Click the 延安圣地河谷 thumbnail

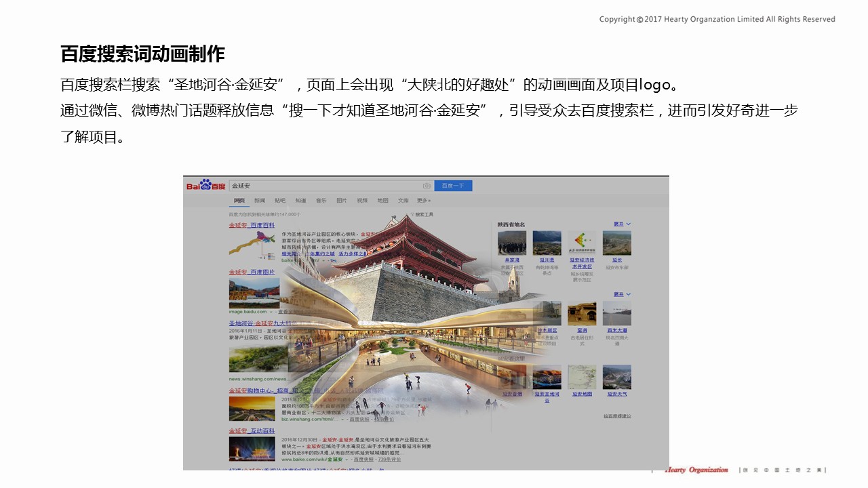tap(547, 377)
